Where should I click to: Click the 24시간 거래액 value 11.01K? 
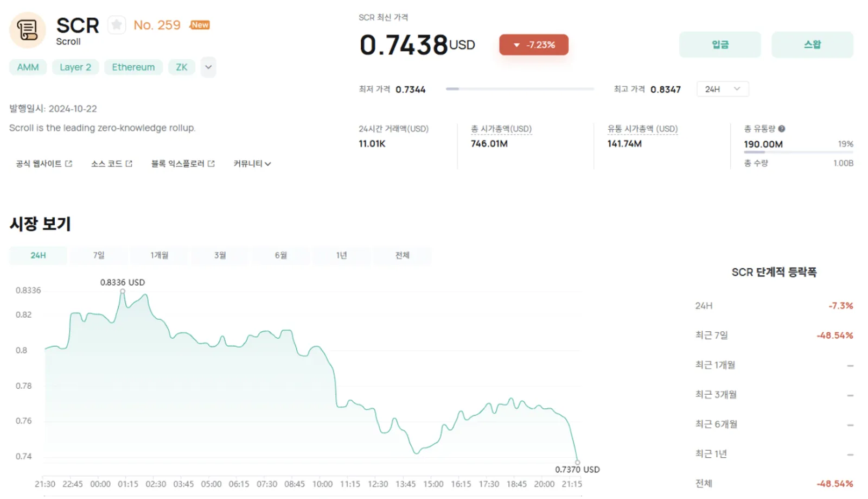372,144
